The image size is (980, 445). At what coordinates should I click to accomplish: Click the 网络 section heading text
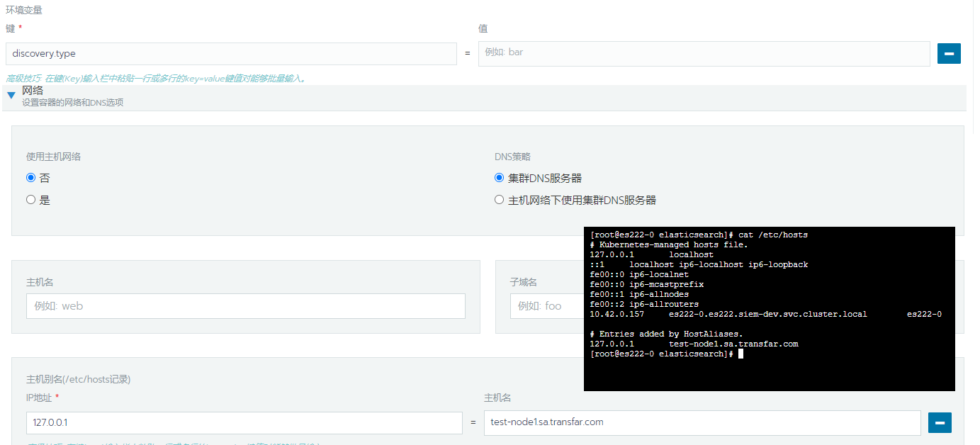[33, 90]
